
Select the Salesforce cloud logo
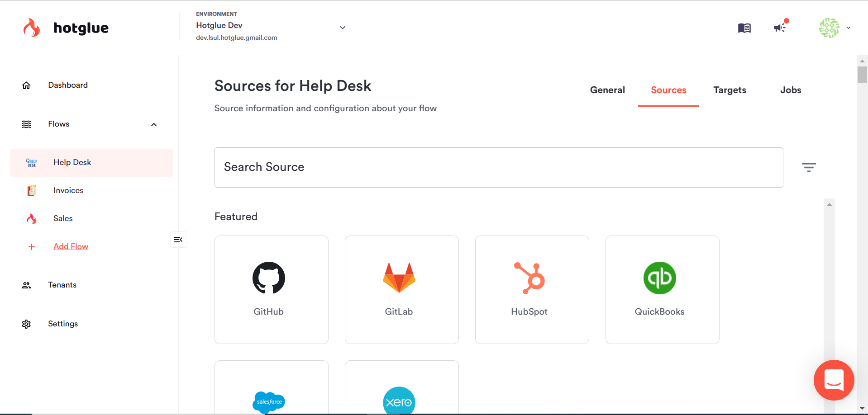coord(269,402)
